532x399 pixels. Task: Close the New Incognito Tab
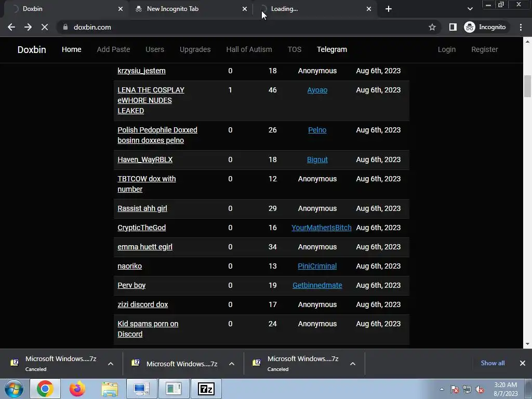245,9
